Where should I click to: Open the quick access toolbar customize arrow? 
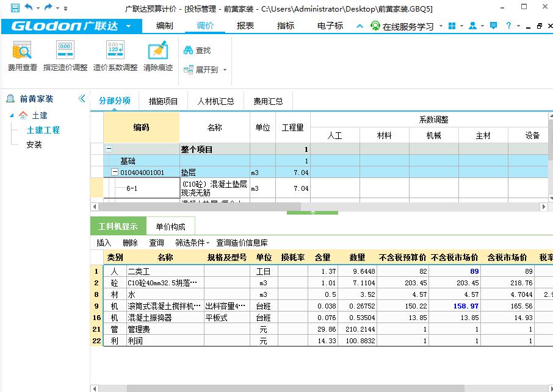[65, 8]
